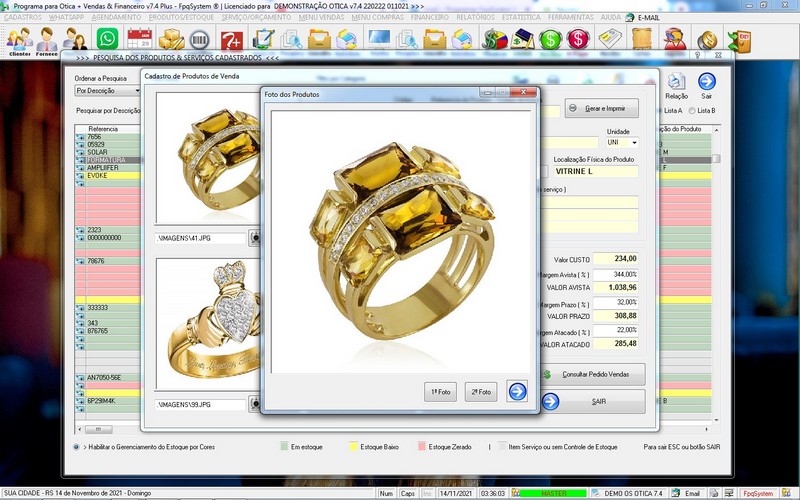Click the 1ª Foto button
800x500 pixels.
point(440,392)
